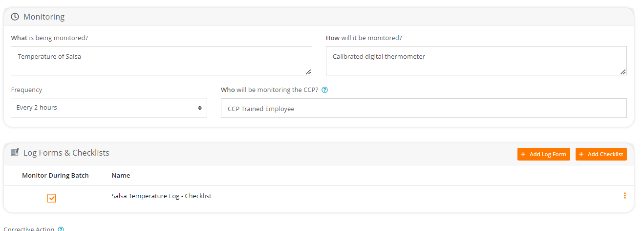The width and height of the screenshot is (644, 231).
Task: Open Salsa Temperature Log - Checklist entry
Action: tap(161, 196)
